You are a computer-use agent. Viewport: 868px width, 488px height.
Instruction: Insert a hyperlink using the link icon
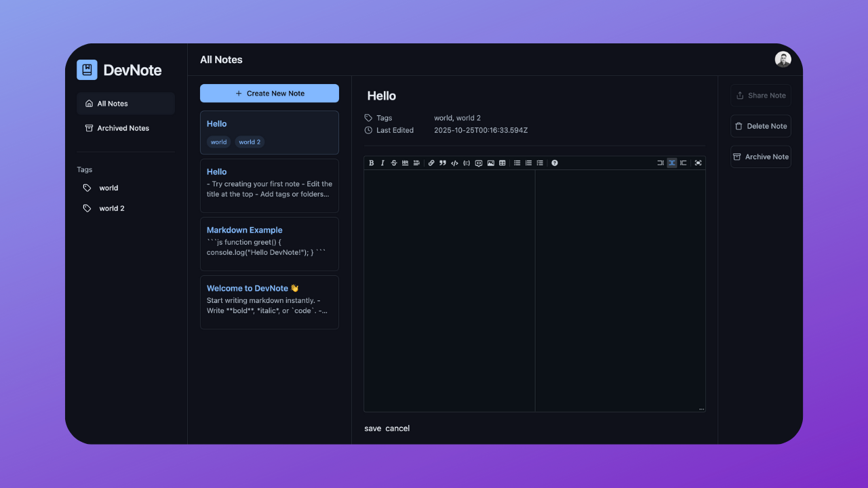click(431, 163)
